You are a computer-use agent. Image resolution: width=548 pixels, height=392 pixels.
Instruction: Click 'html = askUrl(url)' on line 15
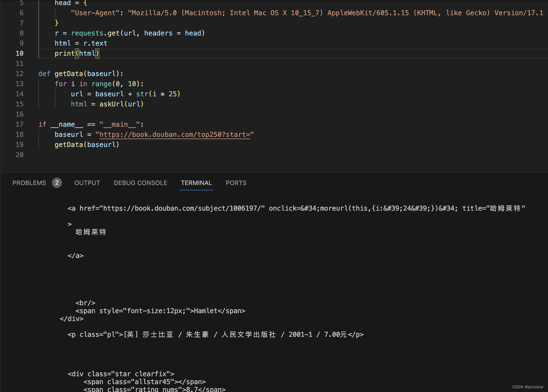107,104
